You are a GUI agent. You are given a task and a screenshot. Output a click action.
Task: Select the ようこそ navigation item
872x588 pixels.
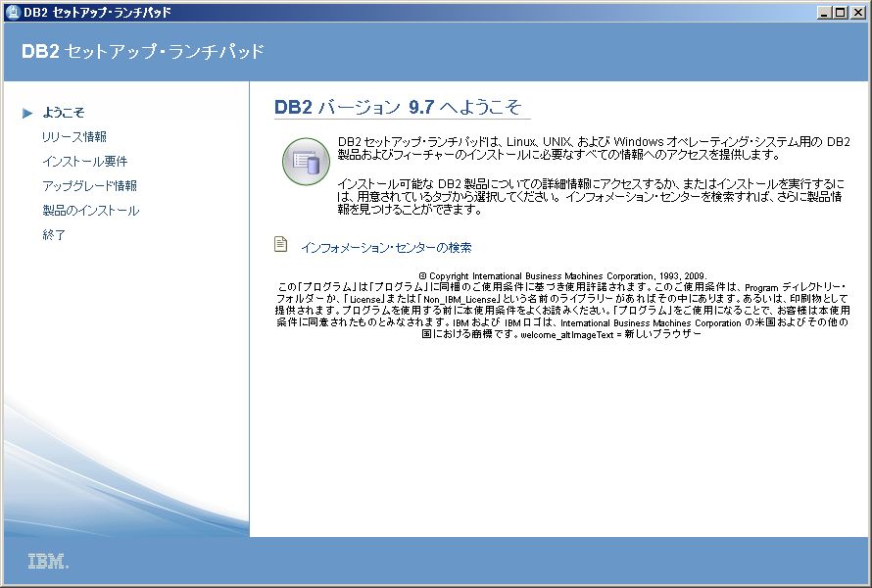click(64, 113)
